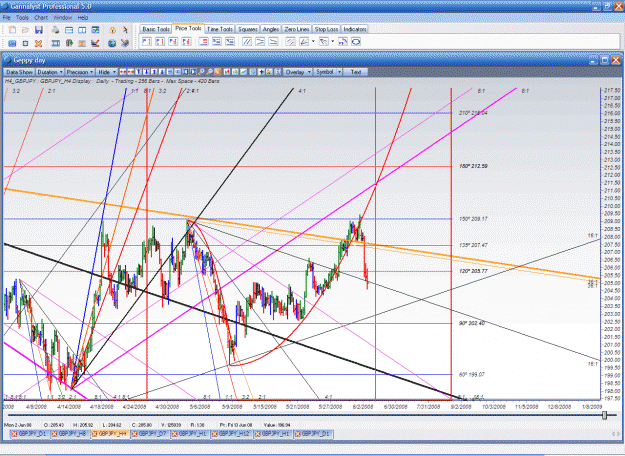625x456 pixels.
Task: Click the candlestick bars icon on chart toolbar
Action: (226, 72)
